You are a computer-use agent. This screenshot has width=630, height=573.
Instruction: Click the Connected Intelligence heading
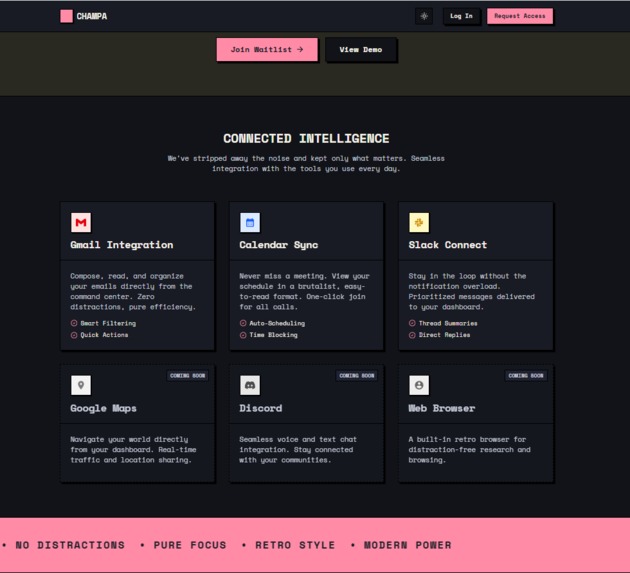[x=306, y=139]
